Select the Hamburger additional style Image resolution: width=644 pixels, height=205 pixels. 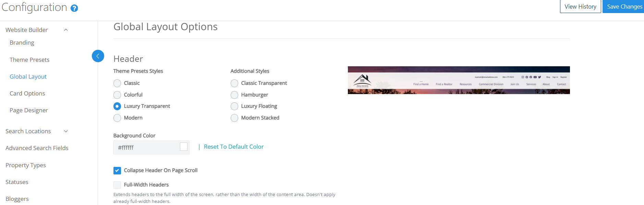(234, 95)
